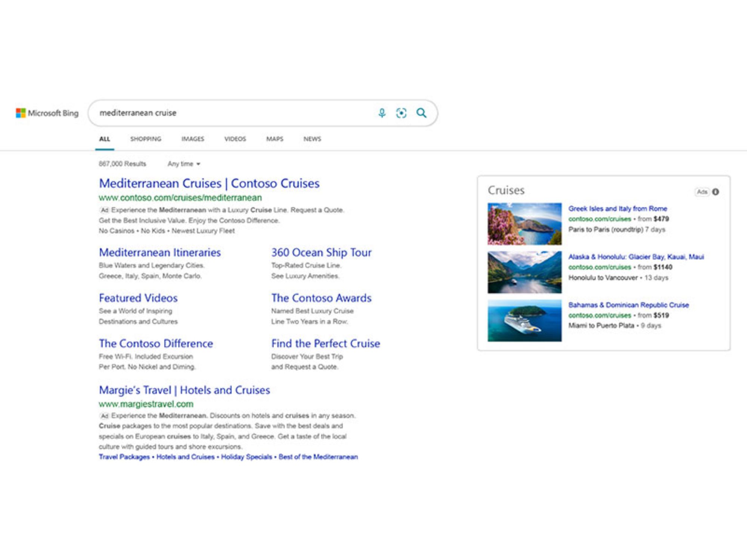Click the Holiday Specials link
This screenshot has width=747, height=560.
coord(247,457)
